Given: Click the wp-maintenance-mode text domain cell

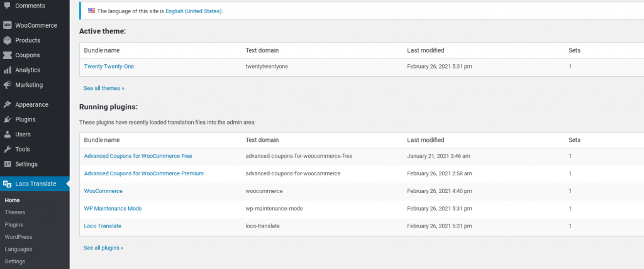Looking at the screenshot, I should pos(274,208).
